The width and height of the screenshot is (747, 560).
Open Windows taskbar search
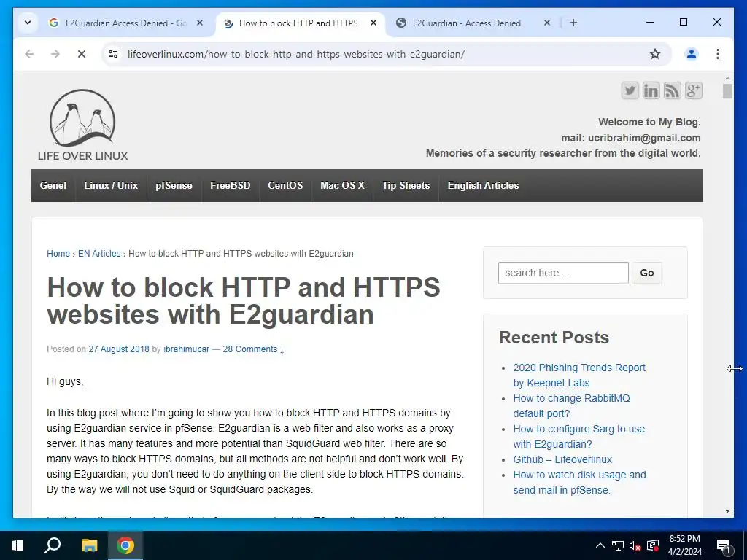53,545
